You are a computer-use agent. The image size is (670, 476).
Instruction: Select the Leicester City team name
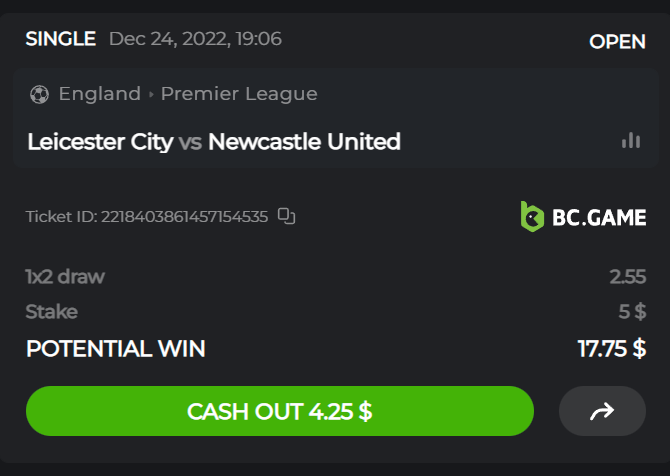point(100,142)
